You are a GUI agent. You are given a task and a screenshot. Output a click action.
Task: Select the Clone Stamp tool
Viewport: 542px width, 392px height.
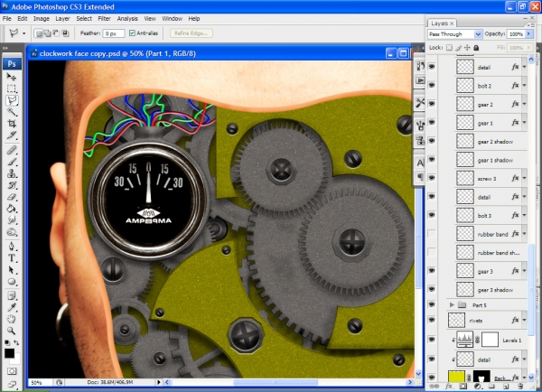(12, 173)
